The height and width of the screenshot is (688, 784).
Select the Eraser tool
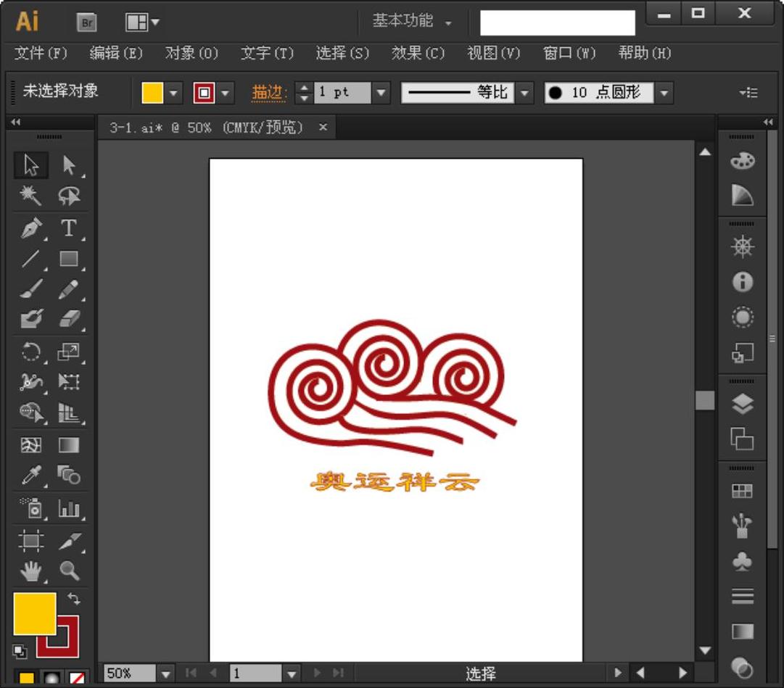coord(69,319)
